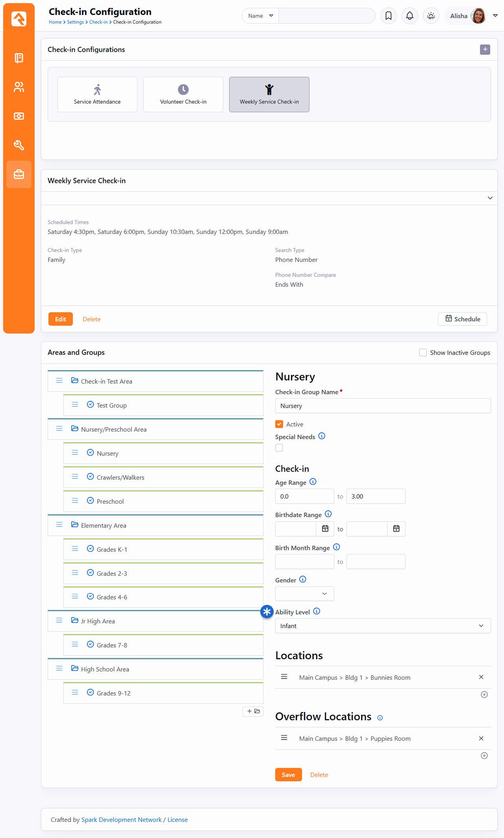Click the Special Needs info icon
The height and width of the screenshot is (838, 504).
(322, 436)
